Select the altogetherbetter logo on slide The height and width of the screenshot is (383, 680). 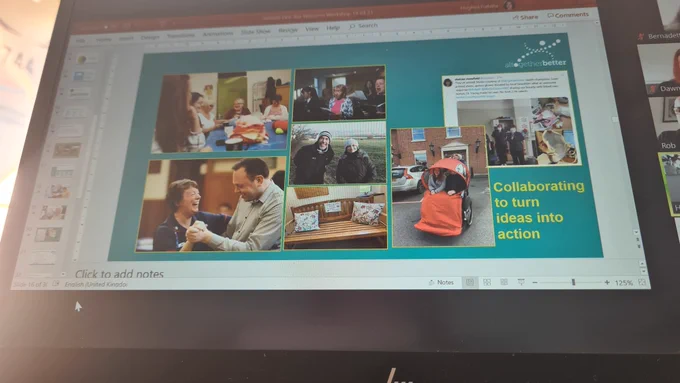click(537, 54)
